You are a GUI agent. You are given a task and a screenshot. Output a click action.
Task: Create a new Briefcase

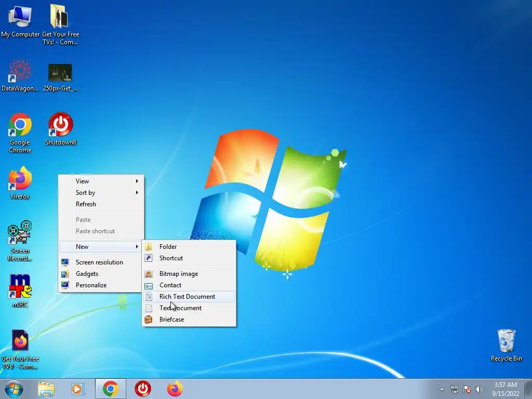[189, 320]
